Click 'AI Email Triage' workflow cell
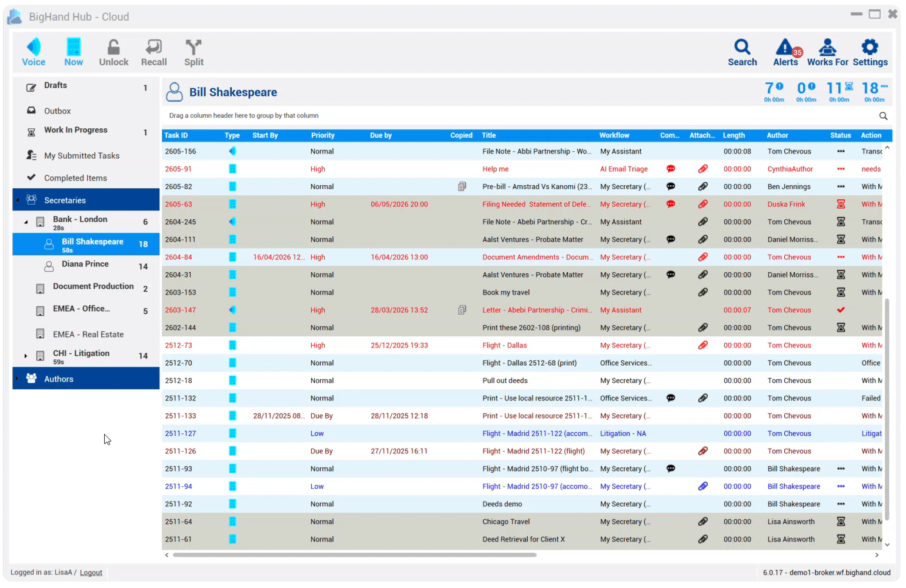The width and height of the screenshot is (906, 588). tap(624, 169)
